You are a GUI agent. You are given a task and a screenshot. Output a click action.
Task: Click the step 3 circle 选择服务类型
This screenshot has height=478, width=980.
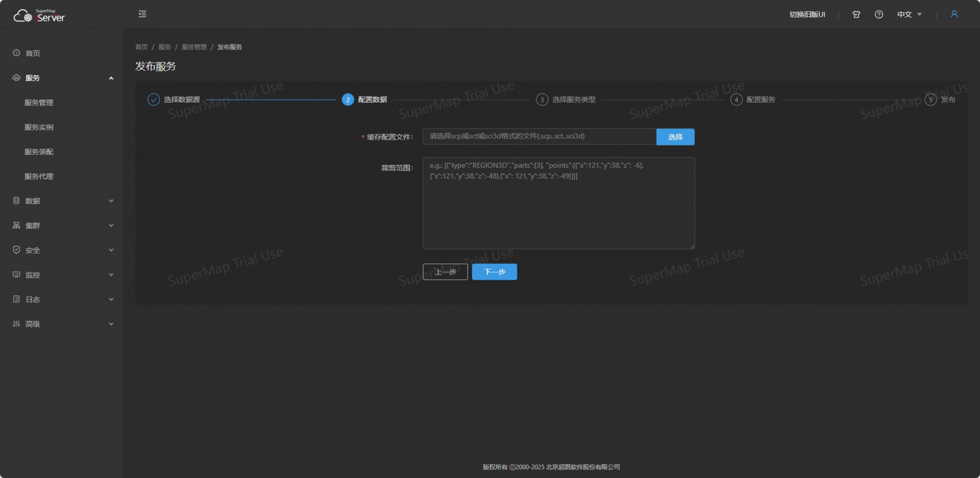click(x=542, y=100)
